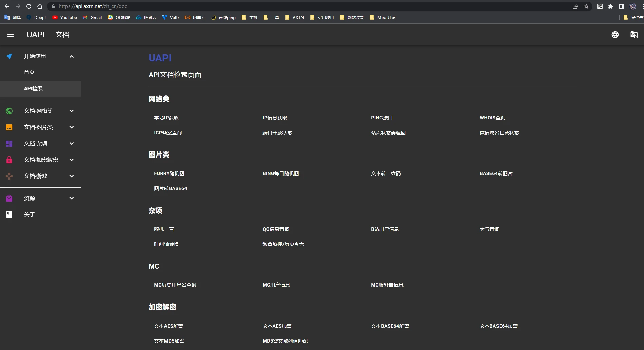Open YouTube bookmark

click(64, 17)
